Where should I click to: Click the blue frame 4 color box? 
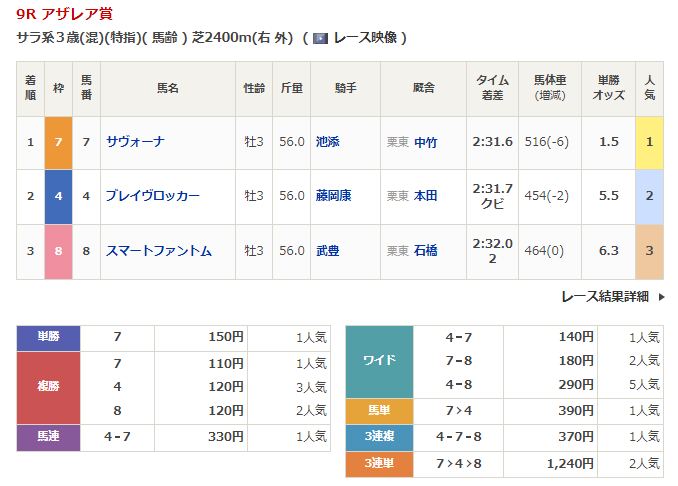(58, 196)
